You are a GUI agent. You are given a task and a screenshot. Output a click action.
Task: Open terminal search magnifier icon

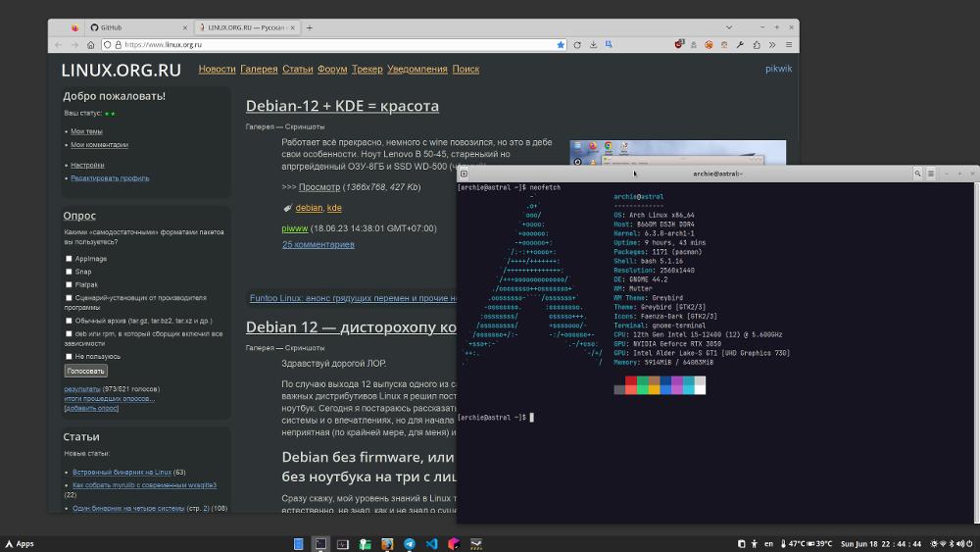[x=917, y=174]
